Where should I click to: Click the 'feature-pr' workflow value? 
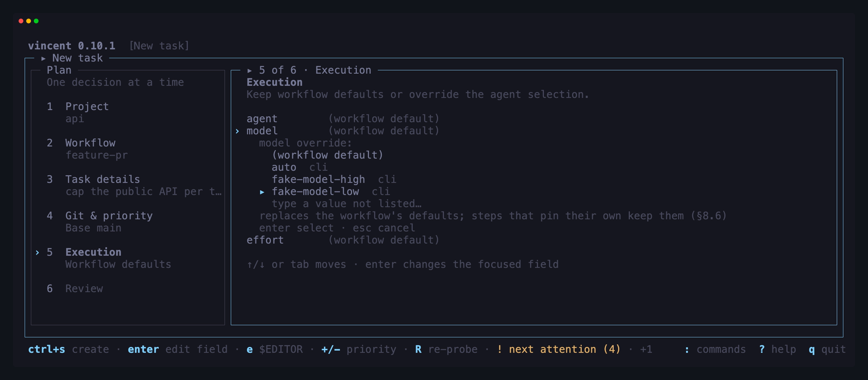96,155
